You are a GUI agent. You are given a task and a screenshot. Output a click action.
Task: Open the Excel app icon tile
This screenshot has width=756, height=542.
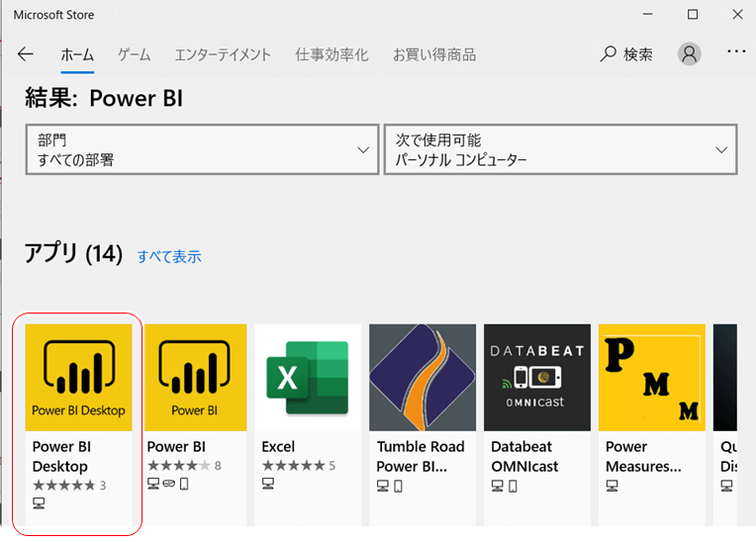click(308, 377)
